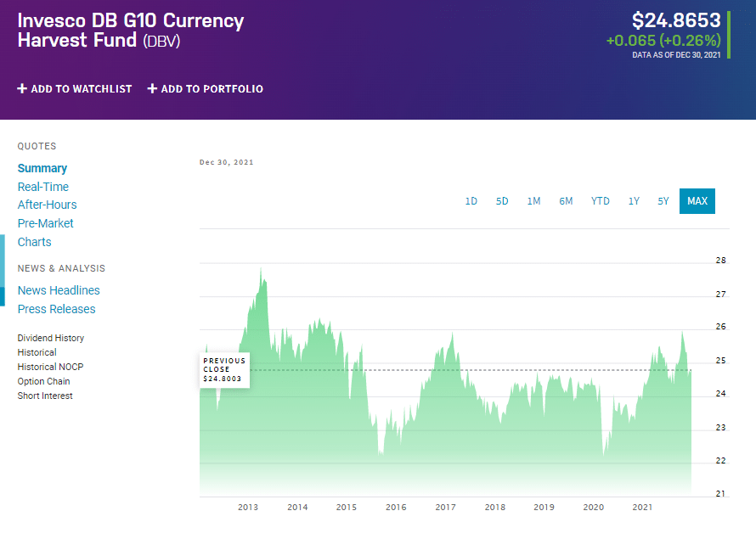Click the 21 y-axis label

point(721,494)
